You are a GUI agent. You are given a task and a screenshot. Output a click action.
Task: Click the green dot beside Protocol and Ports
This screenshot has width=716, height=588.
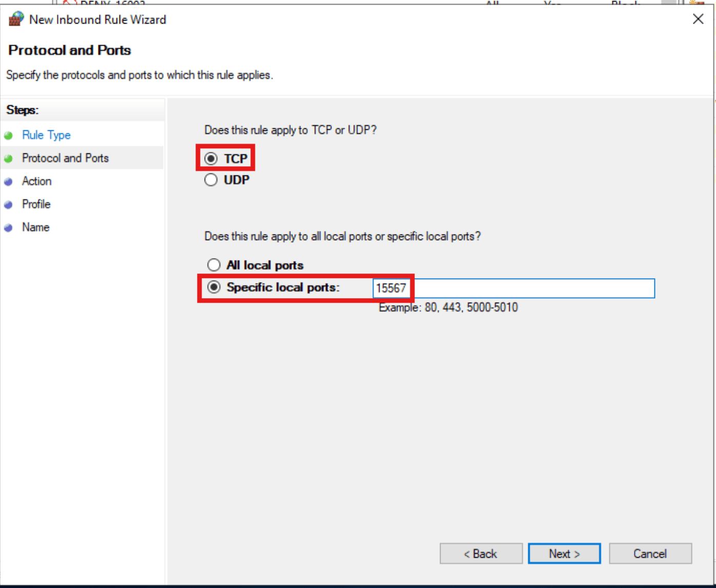tap(9, 158)
